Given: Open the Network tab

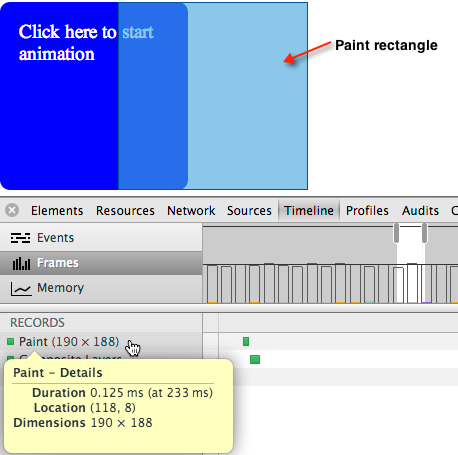Looking at the screenshot, I should tap(191, 211).
